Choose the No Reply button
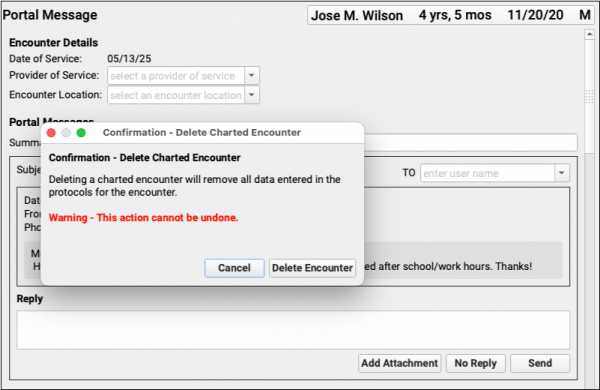The height and width of the screenshot is (390, 600). pos(476,363)
